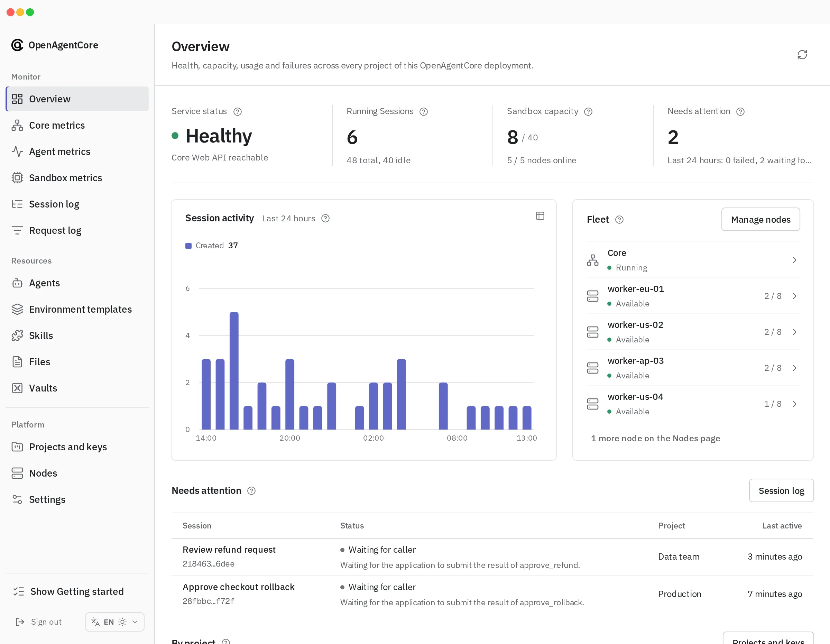
Task: Toggle the light theme sun icon
Action: click(x=122, y=622)
